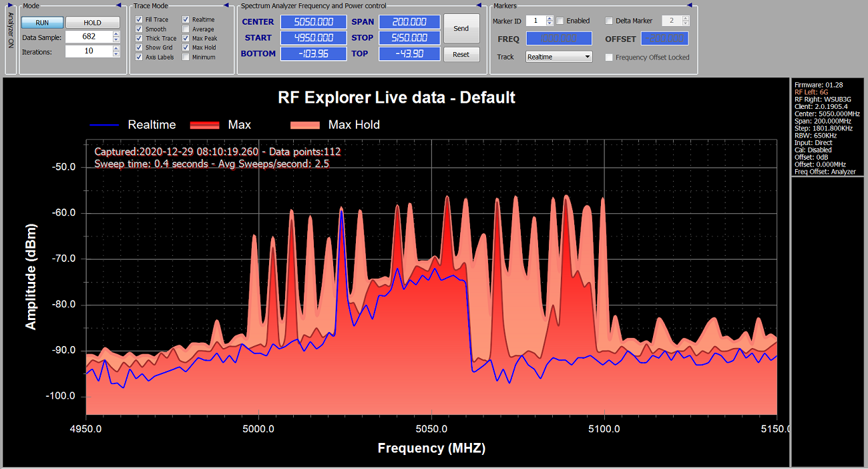This screenshot has width=868, height=469.
Task: Click the Max Hold legend swatch
Action: click(304, 125)
